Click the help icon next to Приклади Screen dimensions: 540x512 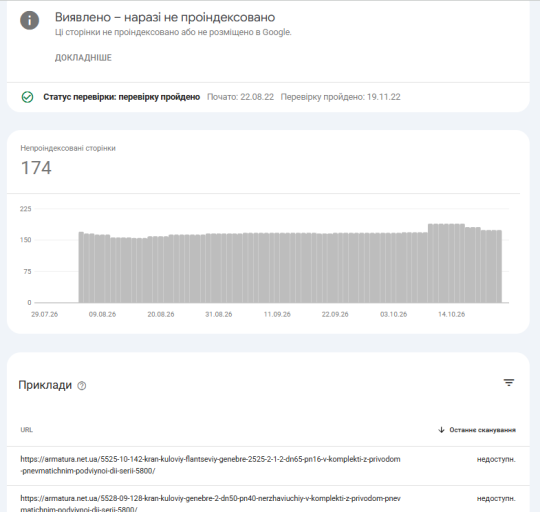pyautogui.click(x=82, y=386)
